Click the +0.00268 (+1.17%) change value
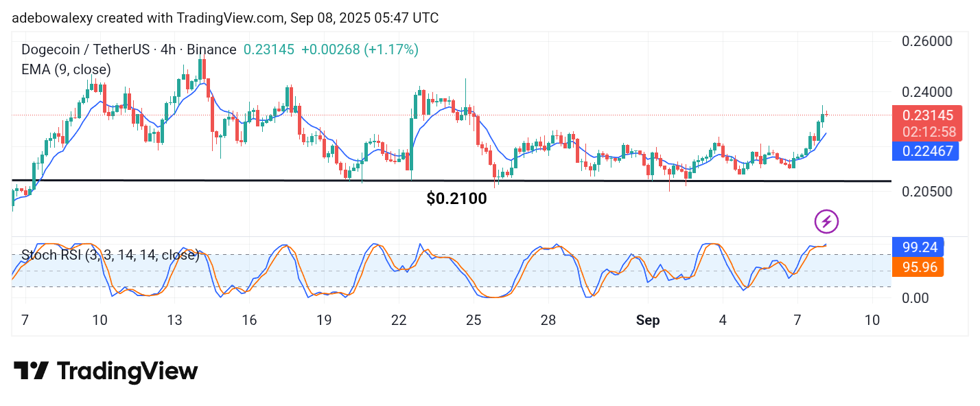The width and height of the screenshot is (980, 406). point(360,49)
